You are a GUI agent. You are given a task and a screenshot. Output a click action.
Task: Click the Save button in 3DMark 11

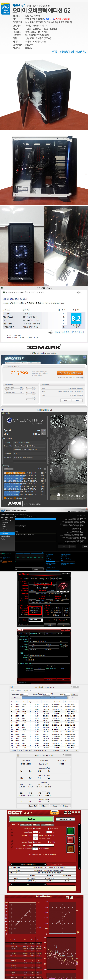tap(77, 400)
